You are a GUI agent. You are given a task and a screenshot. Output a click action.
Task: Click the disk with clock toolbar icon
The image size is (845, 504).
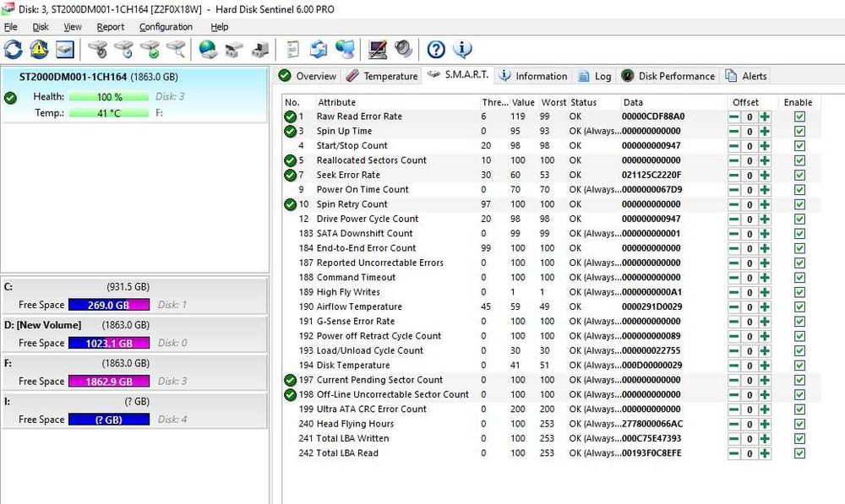124,50
